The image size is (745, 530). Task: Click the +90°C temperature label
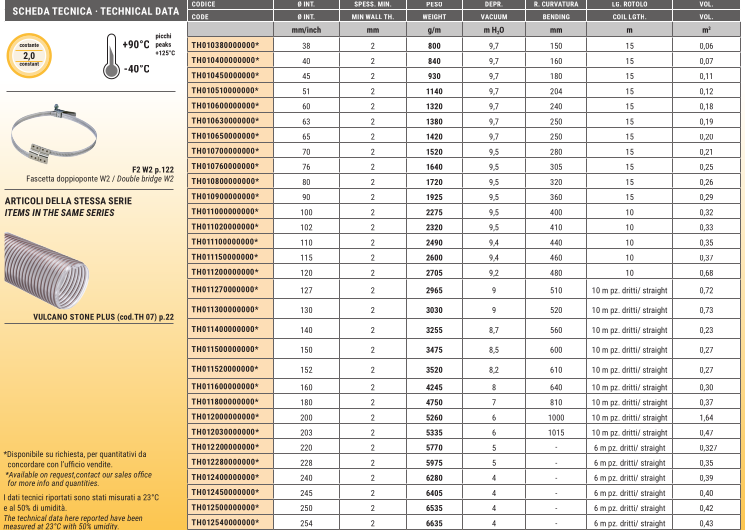click(x=136, y=46)
